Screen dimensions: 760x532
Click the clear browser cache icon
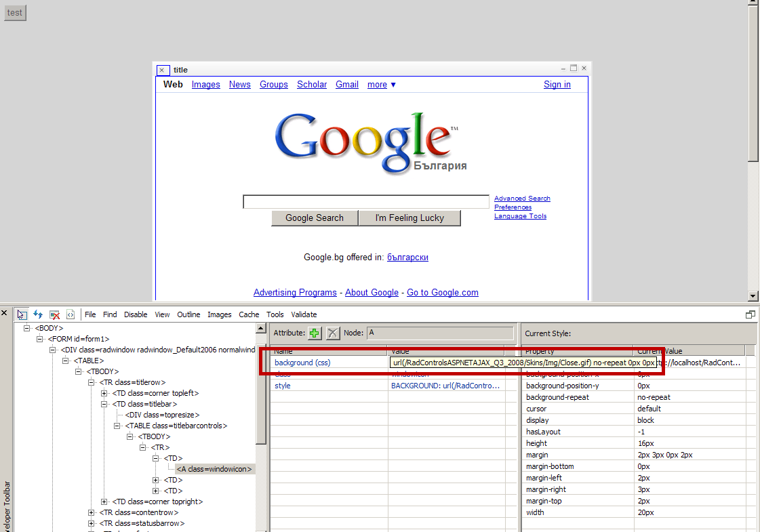tap(54, 314)
